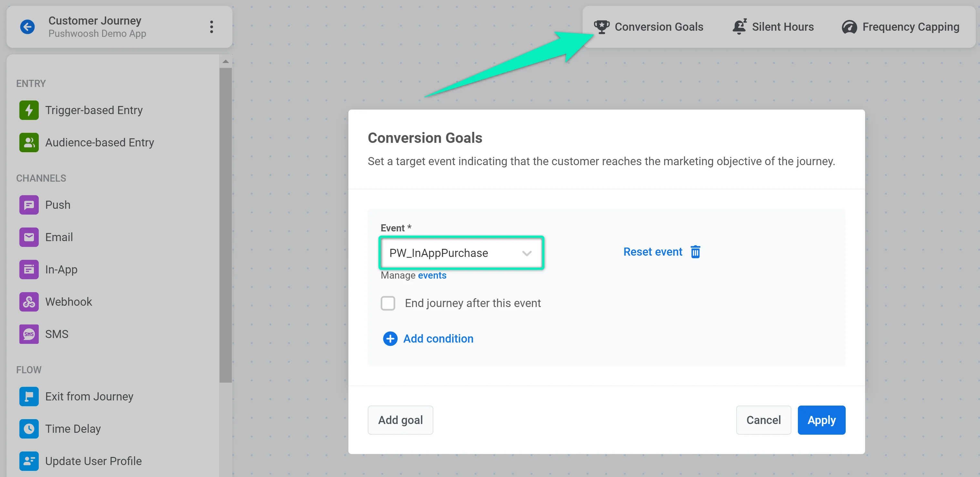Click the plus icon for Add condition
Screen dimensions: 980x477
390,338
